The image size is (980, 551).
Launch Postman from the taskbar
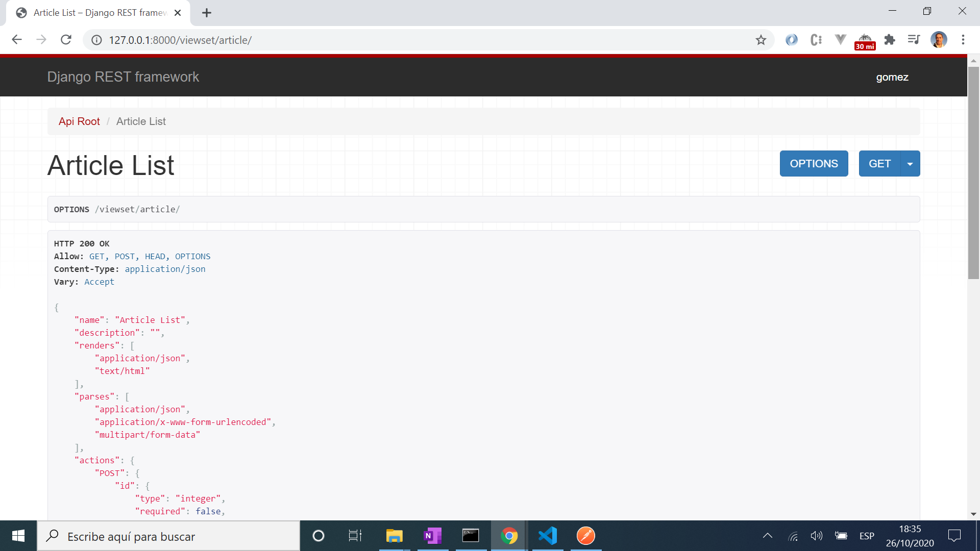pyautogui.click(x=585, y=536)
